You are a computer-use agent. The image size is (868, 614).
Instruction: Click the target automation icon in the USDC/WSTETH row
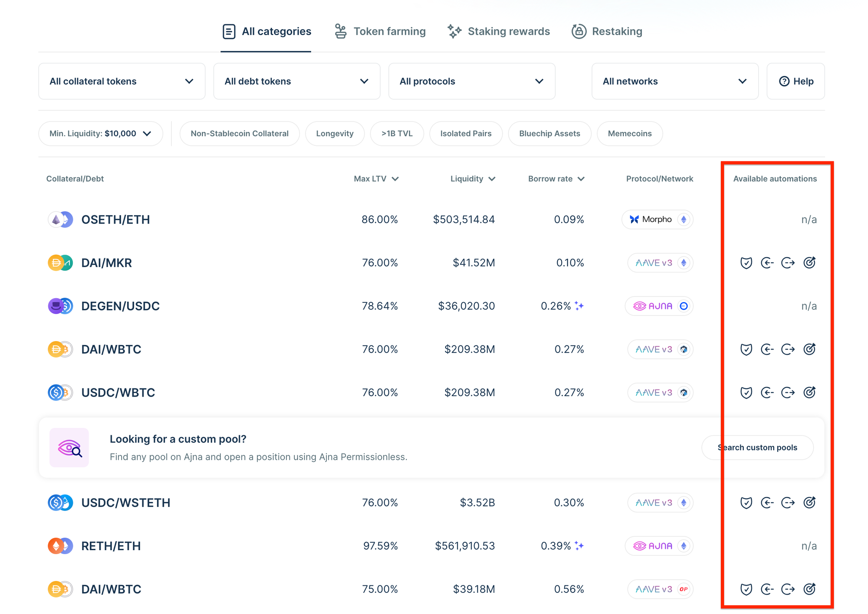point(809,502)
